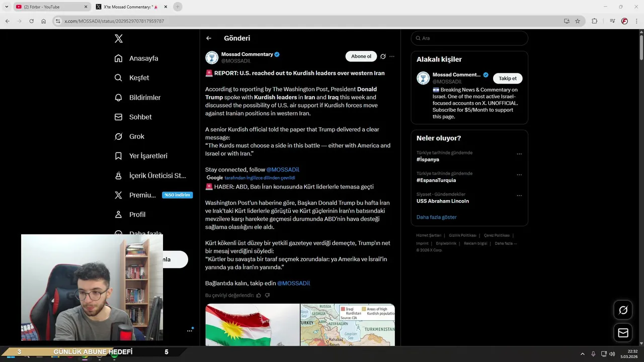Show hidden system tray icons
Image resolution: width=644 pixels, height=362 pixels.
(x=583, y=354)
